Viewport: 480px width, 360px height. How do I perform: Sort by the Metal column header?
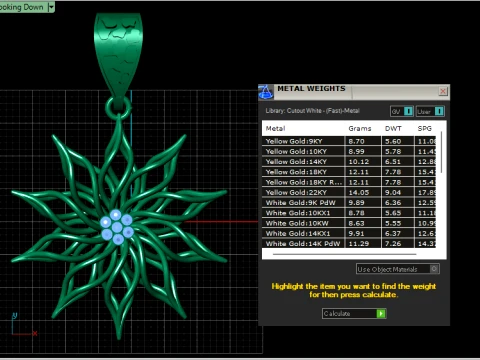pyautogui.click(x=275, y=129)
